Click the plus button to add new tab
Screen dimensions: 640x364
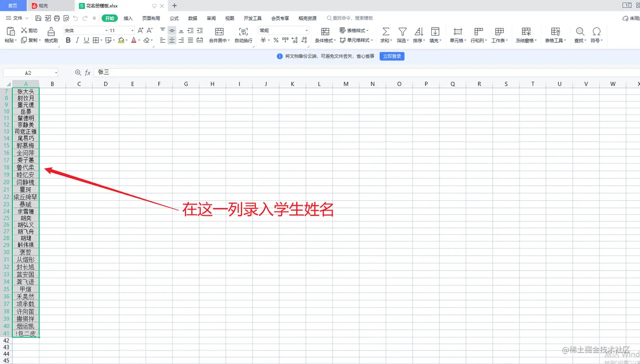(x=174, y=5)
